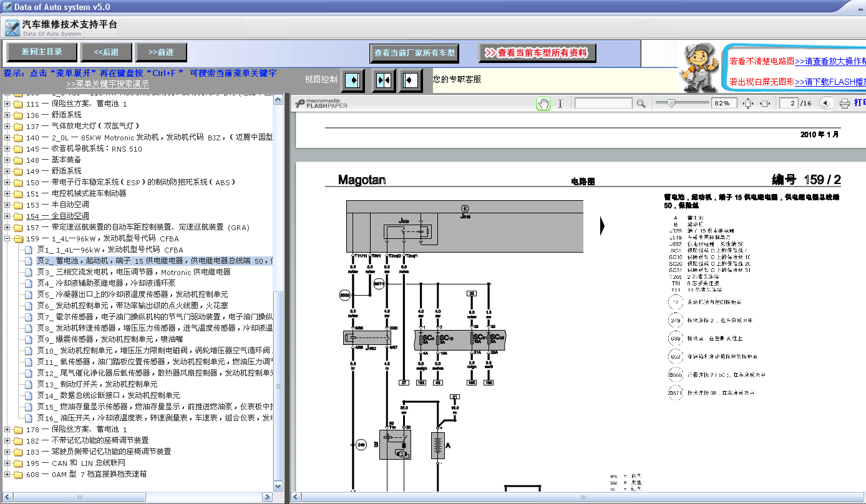
Task: Click the blue 打印 print link
Action: (x=860, y=103)
